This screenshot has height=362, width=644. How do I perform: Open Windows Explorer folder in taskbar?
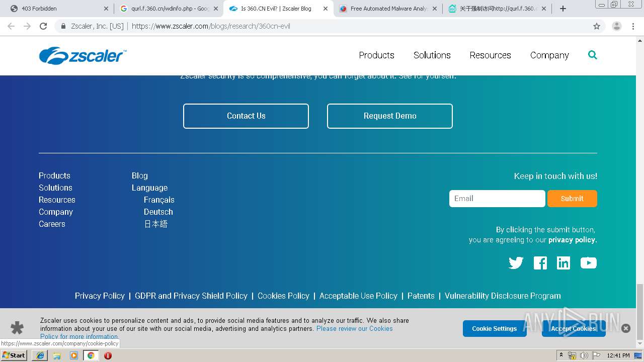(57, 355)
